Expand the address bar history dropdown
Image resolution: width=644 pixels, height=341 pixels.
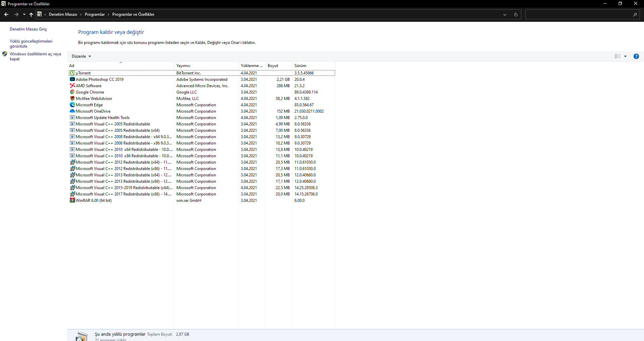point(505,14)
